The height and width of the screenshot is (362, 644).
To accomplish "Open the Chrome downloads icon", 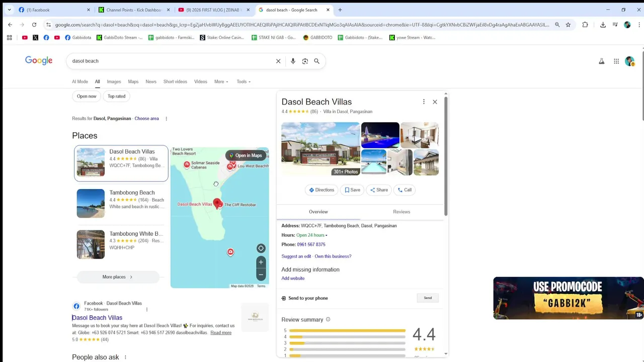I will point(603,25).
